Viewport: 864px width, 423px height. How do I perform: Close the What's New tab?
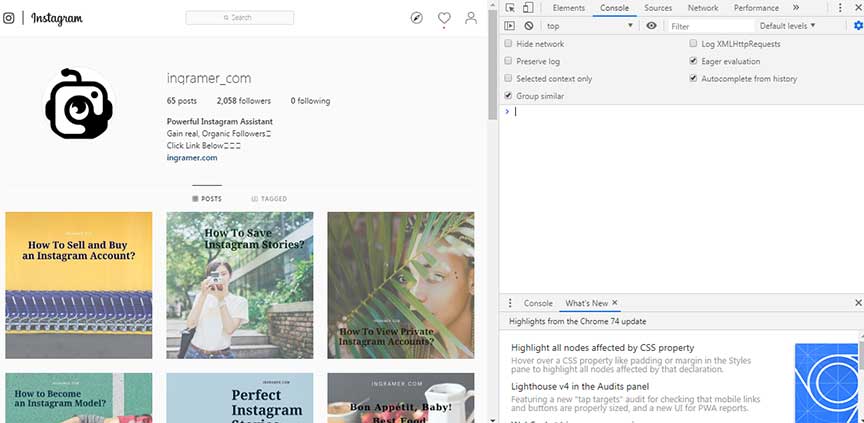(x=614, y=302)
